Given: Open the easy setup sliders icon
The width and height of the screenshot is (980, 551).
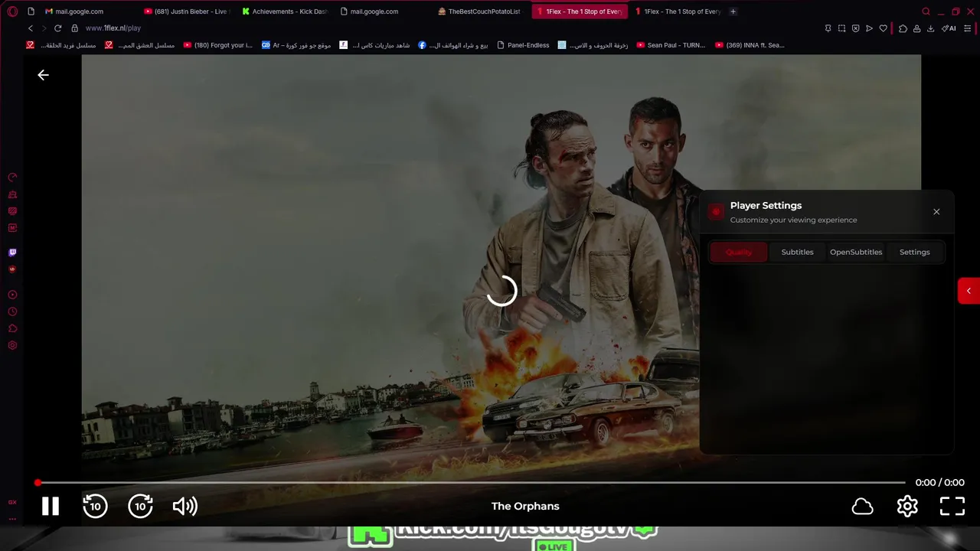Looking at the screenshot, I should point(969,28).
